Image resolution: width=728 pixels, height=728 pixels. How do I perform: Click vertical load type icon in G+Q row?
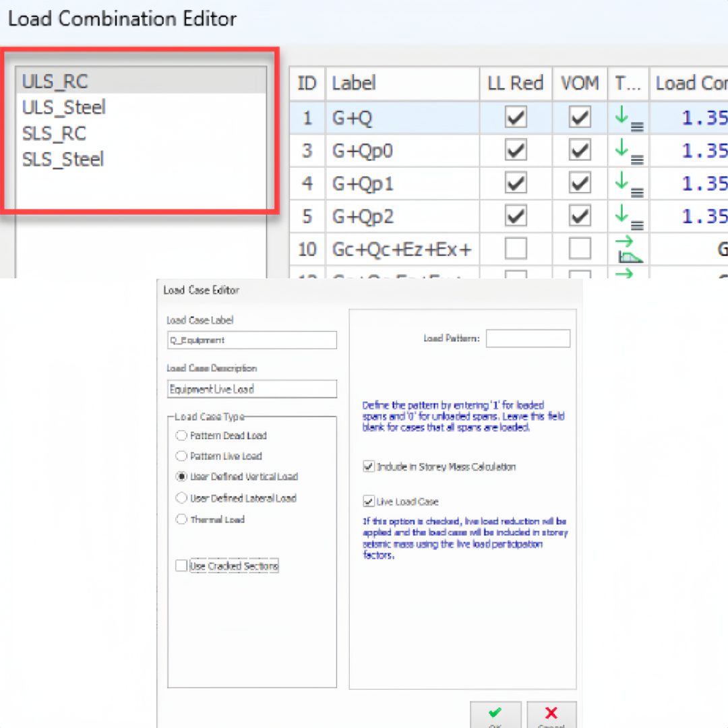tap(629, 119)
